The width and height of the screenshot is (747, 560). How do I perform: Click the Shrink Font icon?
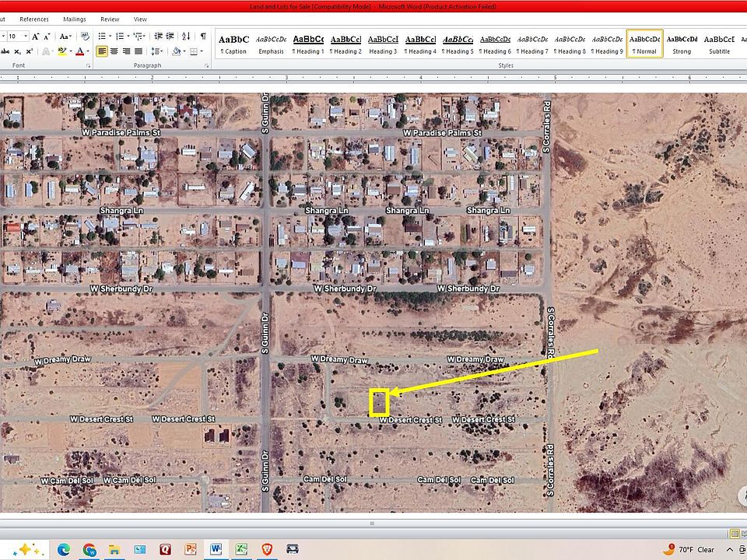click(x=47, y=37)
